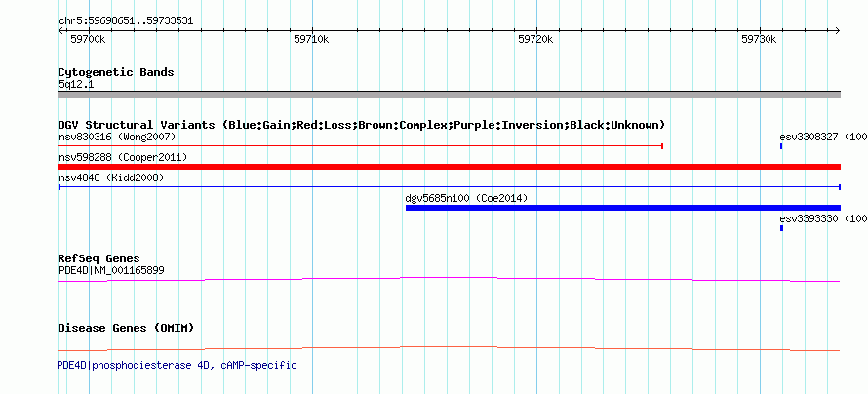Image resolution: width=868 pixels, height=394 pixels.
Task: Open PDE4D|NM_001165899 RefSeq gene label
Action: pos(111,270)
